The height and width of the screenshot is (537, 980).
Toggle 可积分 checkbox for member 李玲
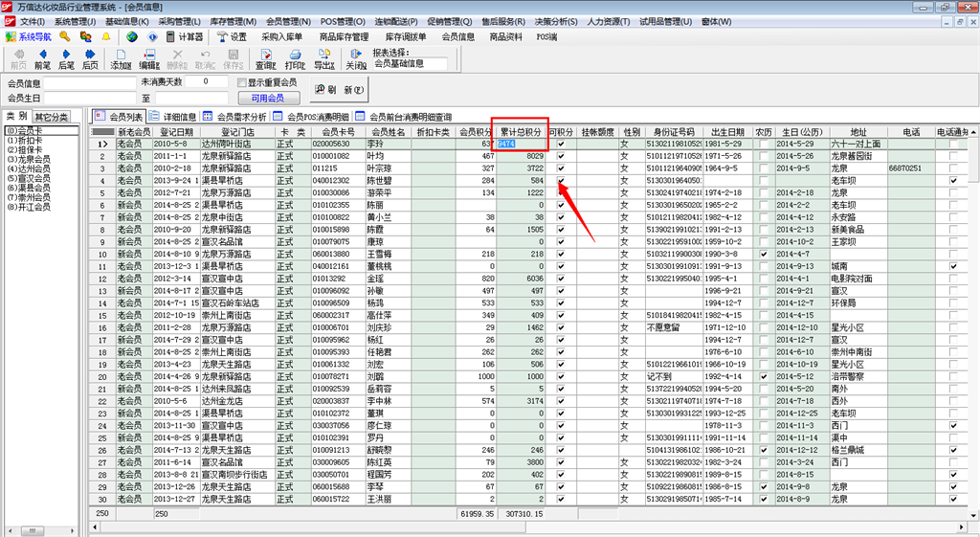(561, 144)
